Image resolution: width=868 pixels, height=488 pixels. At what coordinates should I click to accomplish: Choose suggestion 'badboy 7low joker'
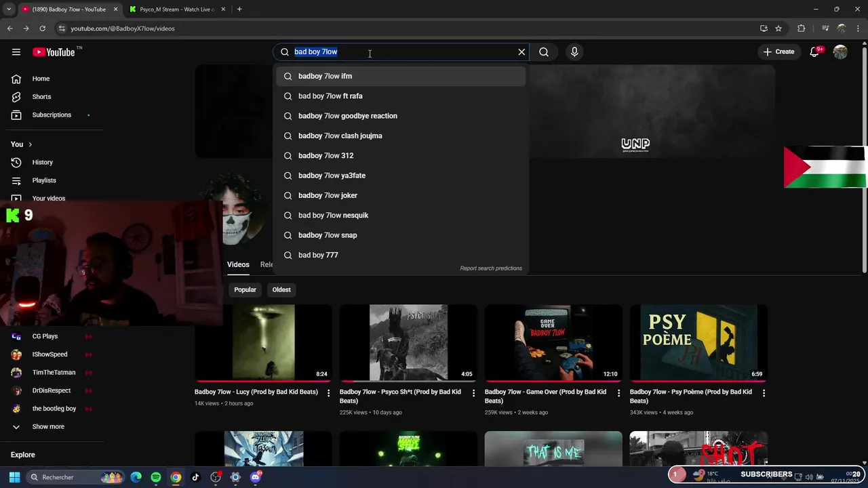(x=401, y=195)
